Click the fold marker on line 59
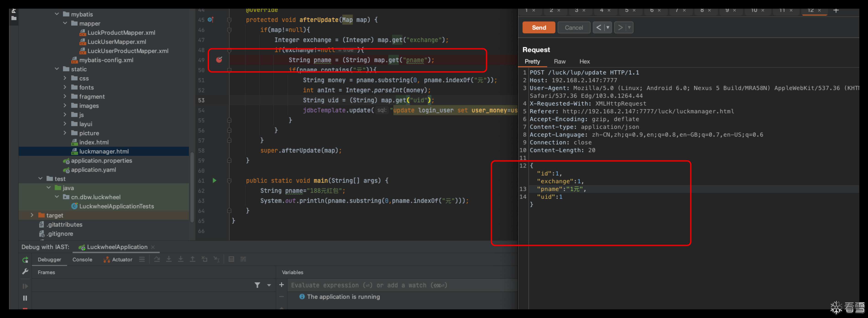The height and width of the screenshot is (318, 868). click(x=229, y=161)
